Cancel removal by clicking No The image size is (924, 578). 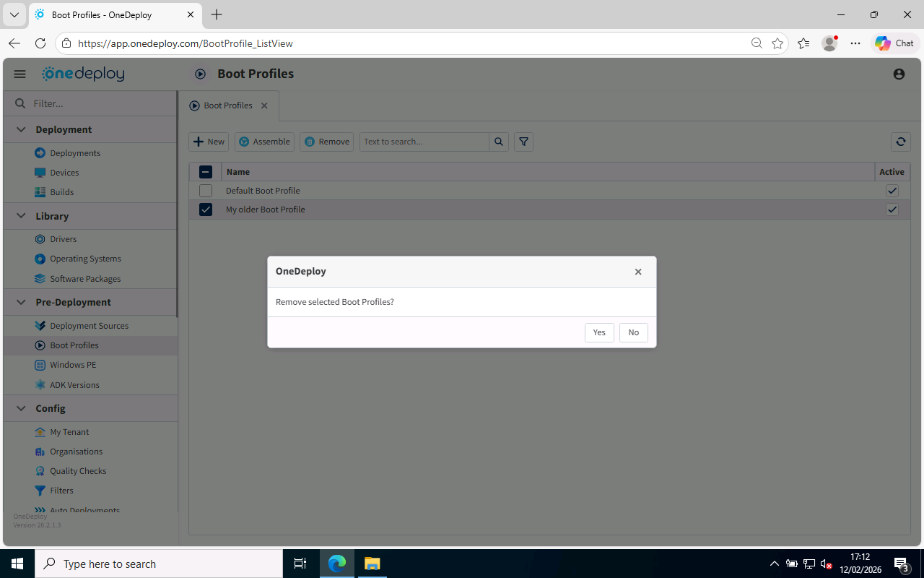pos(633,332)
